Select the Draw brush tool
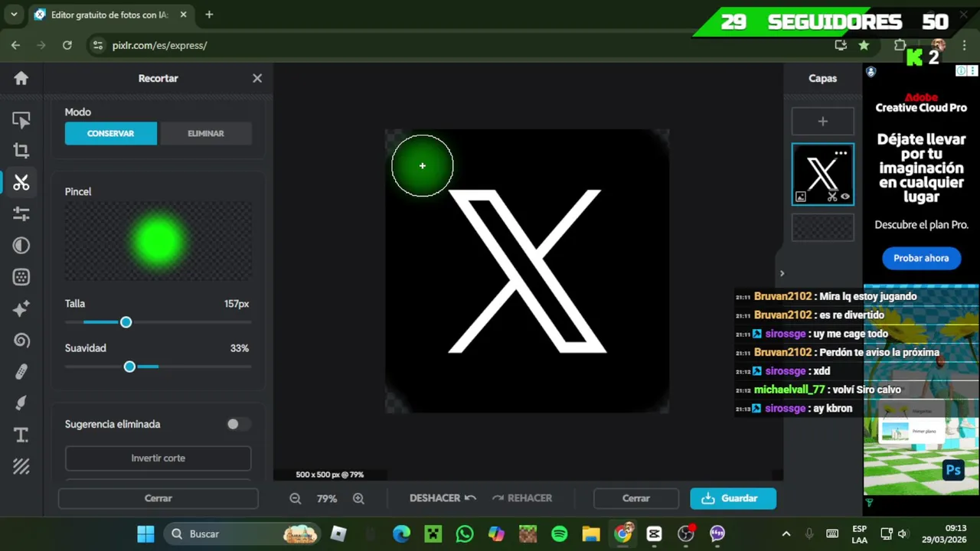This screenshot has height=551, width=980. (x=21, y=403)
